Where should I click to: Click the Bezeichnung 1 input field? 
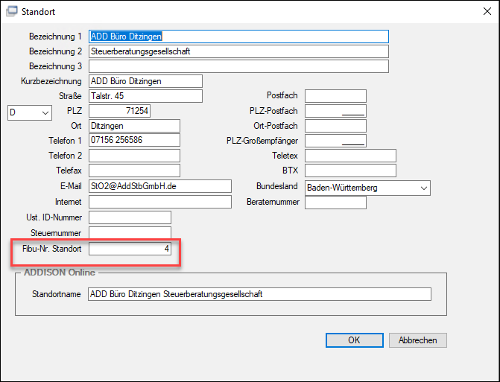tap(239, 36)
